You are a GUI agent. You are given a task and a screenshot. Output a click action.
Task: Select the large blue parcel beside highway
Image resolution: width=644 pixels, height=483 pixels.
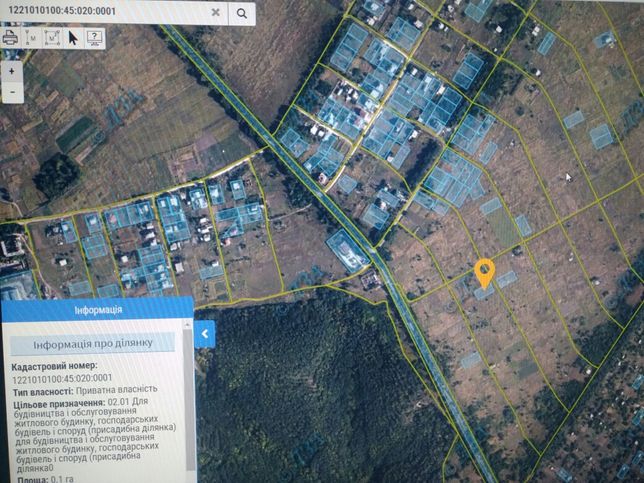[347, 251]
